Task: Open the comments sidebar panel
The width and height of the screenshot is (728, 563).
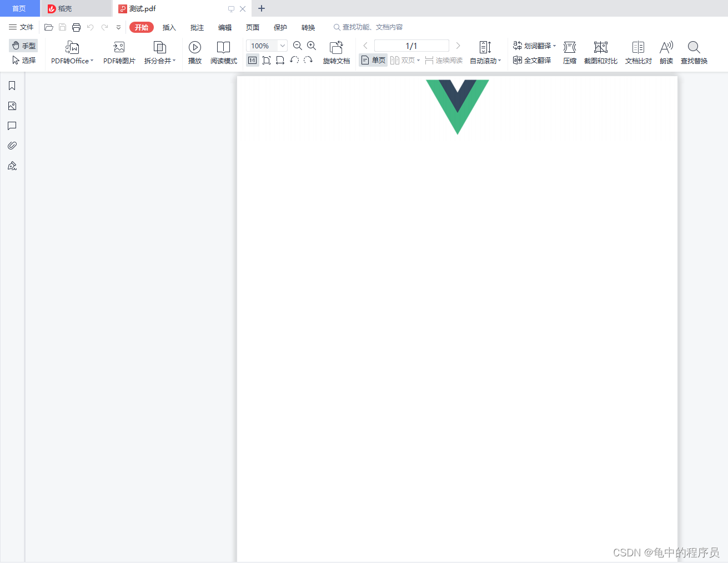Action: coord(12,126)
